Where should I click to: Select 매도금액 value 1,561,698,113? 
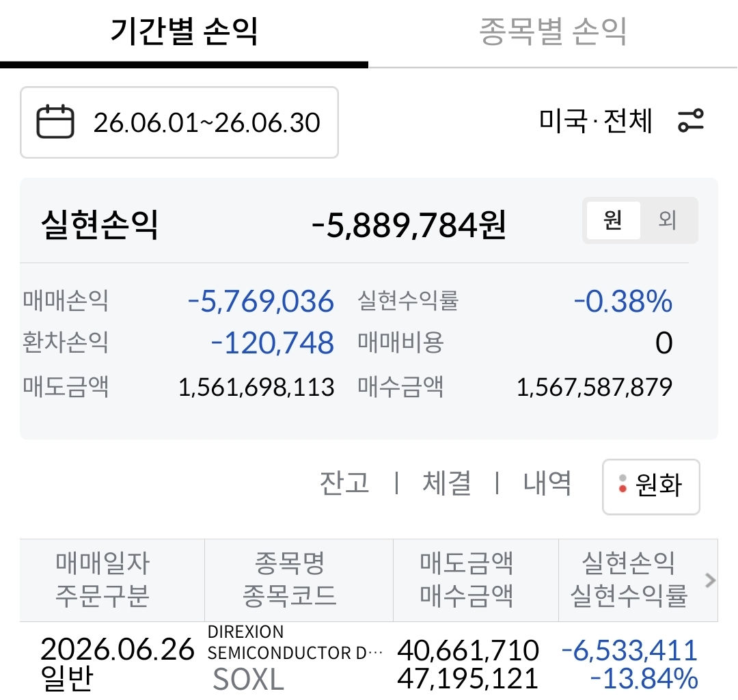click(x=256, y=388)
